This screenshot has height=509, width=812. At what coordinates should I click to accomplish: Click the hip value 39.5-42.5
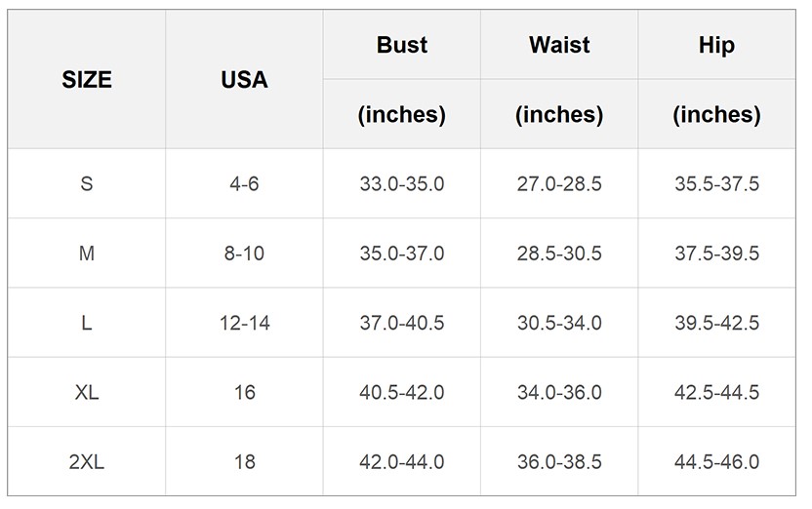(716, 323)
